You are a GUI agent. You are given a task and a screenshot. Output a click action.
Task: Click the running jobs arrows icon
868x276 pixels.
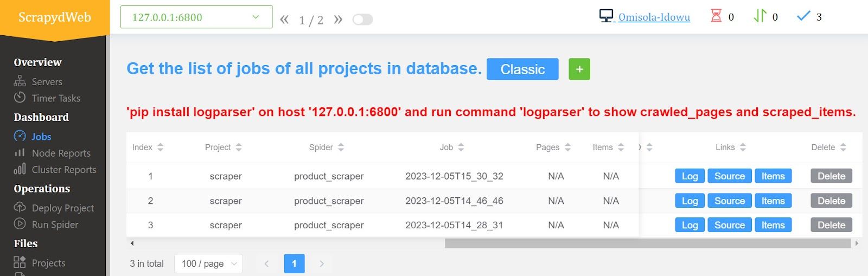click(760, 16)
